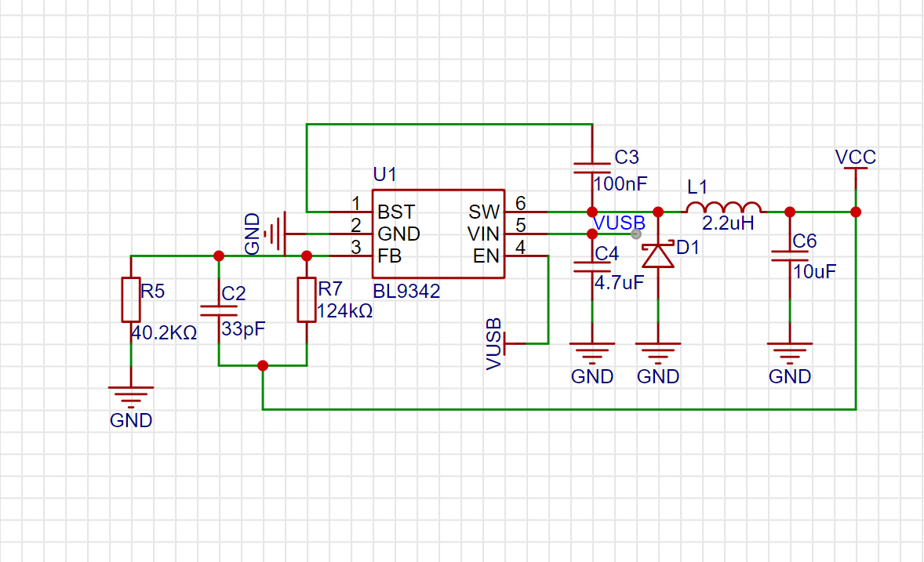Select the L1 designator label
The image size is (924, 562).
697,187
